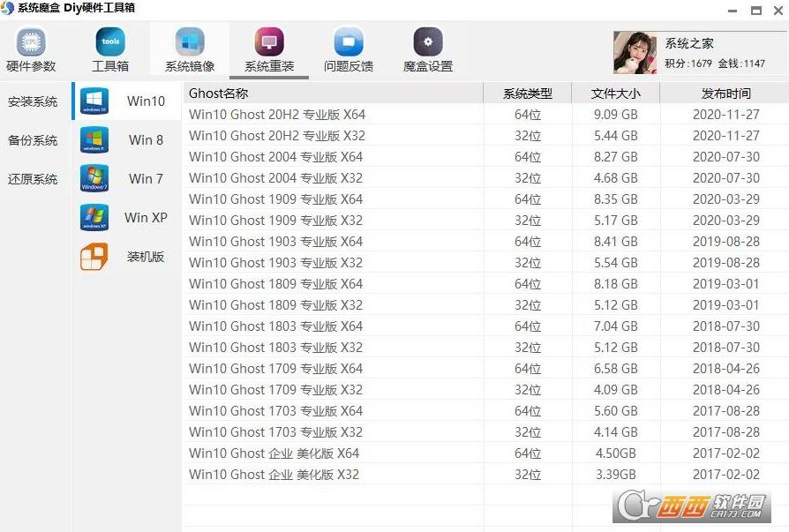This screenshot has height=532, width=789.
Task: Click 金钱:1147 money text
Action: point(741,64)
